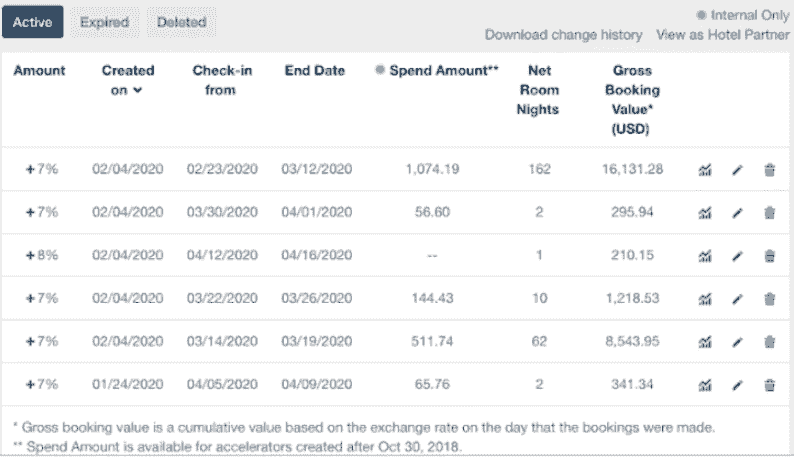Delete the accelerator created 01/24/2020
794x458 pixels.
[x=769, y=385]
